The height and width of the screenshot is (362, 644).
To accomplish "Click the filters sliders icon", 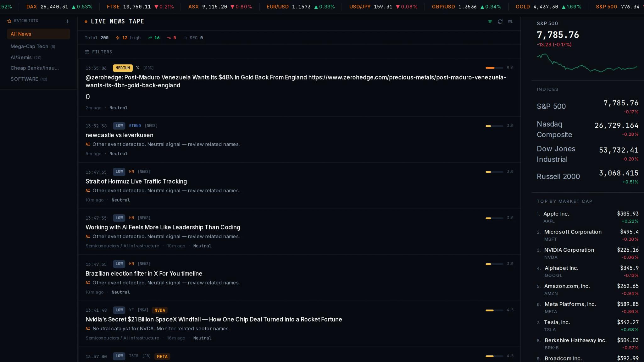I will [x=87, y=52].
